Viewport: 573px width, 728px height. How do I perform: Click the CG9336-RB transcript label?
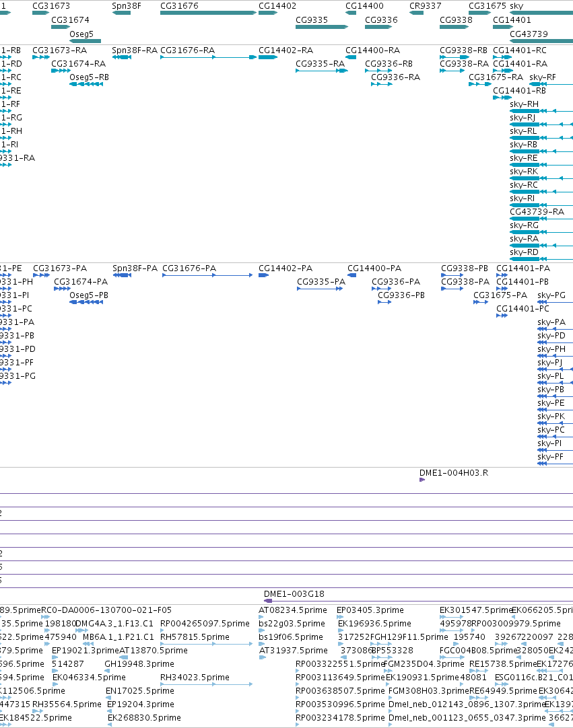point(389,64)
